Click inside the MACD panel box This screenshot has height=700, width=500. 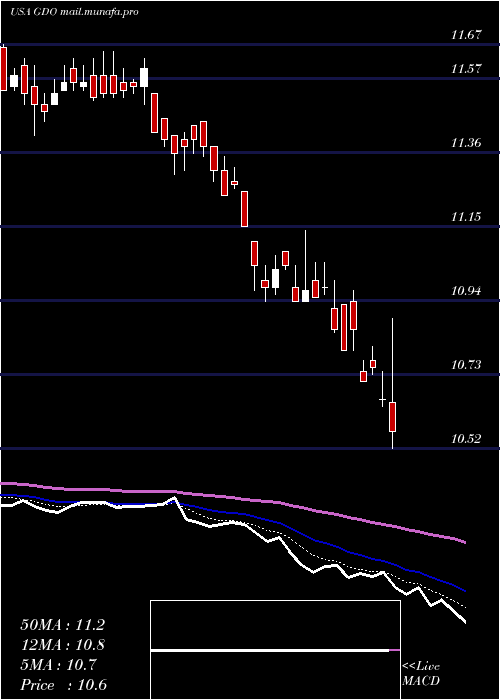tap(275, 650)
